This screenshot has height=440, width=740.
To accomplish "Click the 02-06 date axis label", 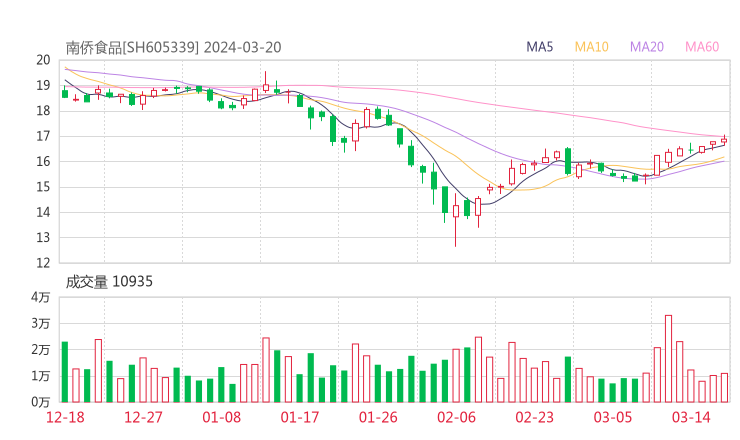I will (456, 417).
